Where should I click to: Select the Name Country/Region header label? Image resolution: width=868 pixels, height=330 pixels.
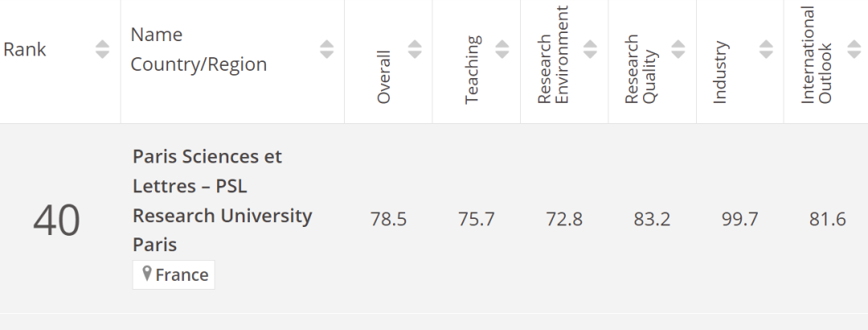(199, 49)
